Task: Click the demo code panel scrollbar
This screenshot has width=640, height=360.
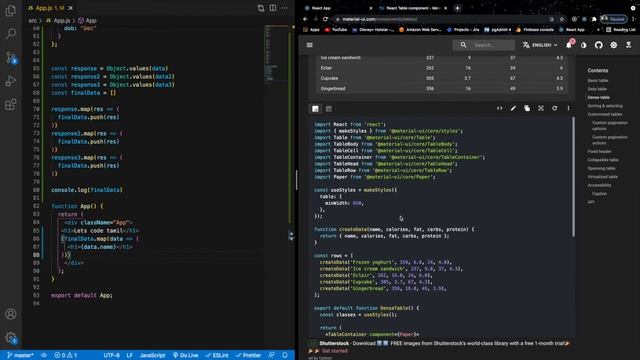Action: (x=573, y=176)
